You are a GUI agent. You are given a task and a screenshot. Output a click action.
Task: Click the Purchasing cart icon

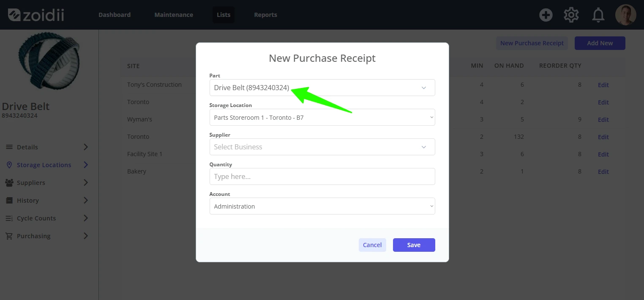[x=9, y=236]
